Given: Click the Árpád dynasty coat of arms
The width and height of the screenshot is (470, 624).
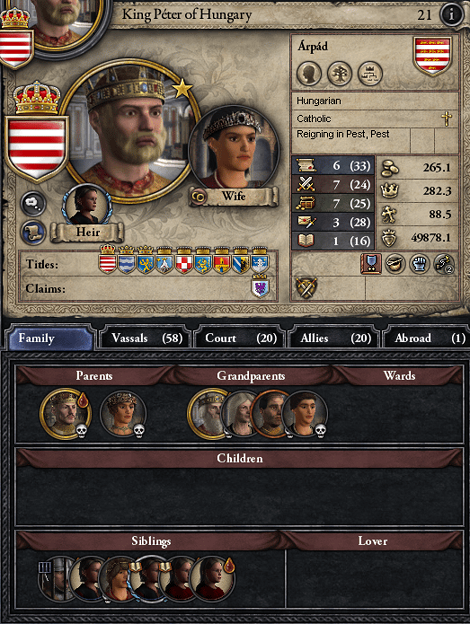Looking at the screenshot, I should (432, 56).
